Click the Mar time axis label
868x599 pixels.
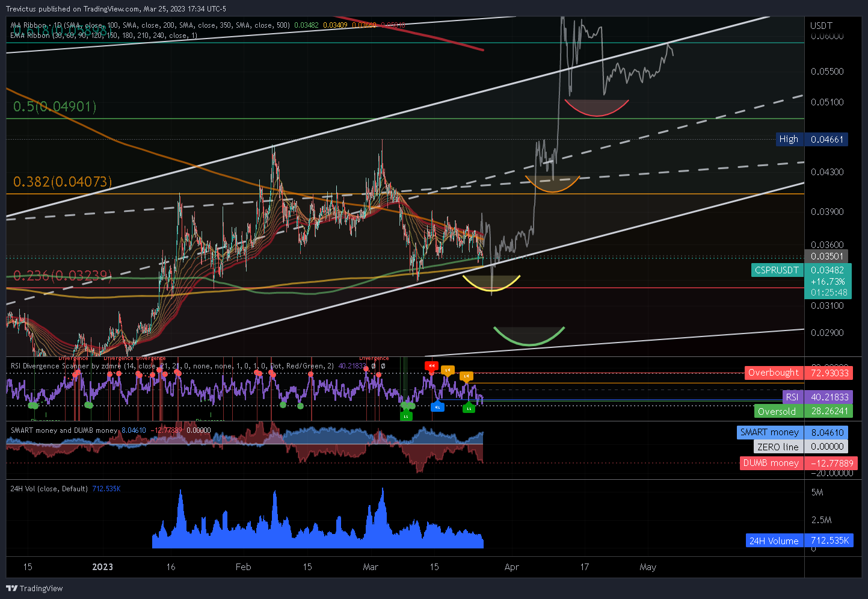tap(371, 566)
